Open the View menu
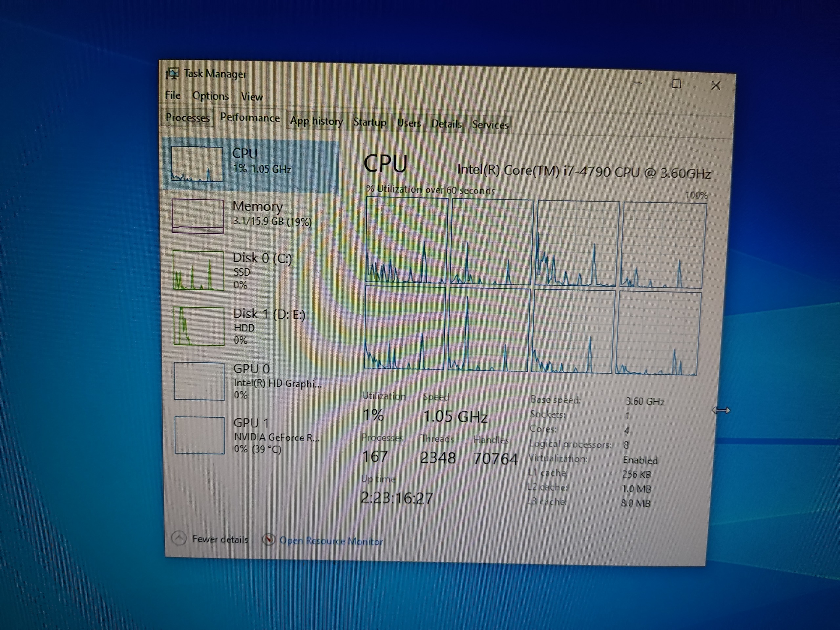The height and width of the screenshot is (630, 840). [252, 97]
